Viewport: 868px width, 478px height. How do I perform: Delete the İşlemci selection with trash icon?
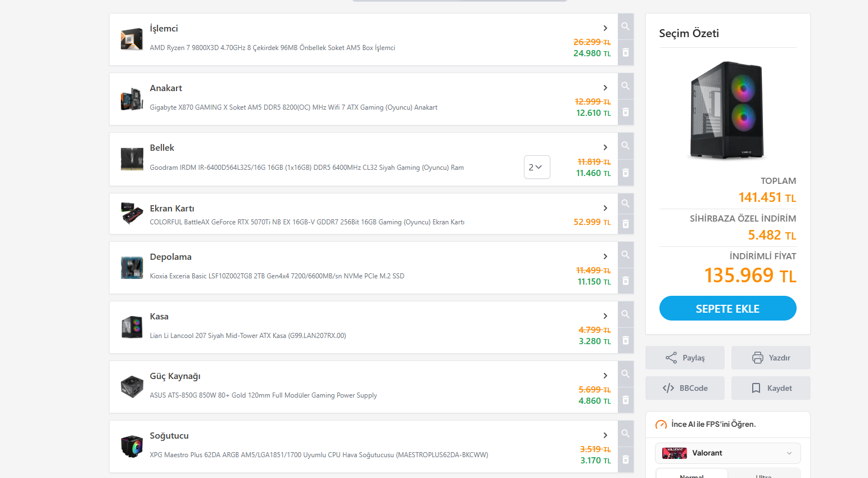click(x=626, y=53)
